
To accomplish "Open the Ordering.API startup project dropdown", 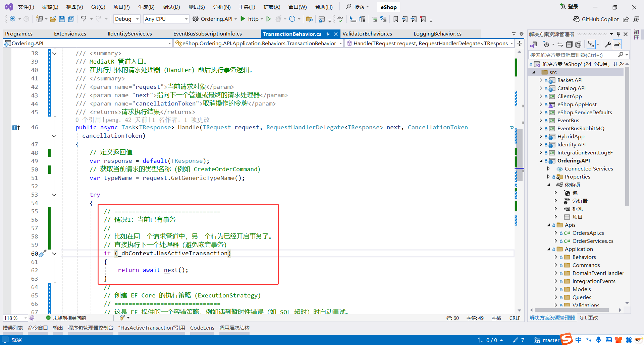I will 235,19.
